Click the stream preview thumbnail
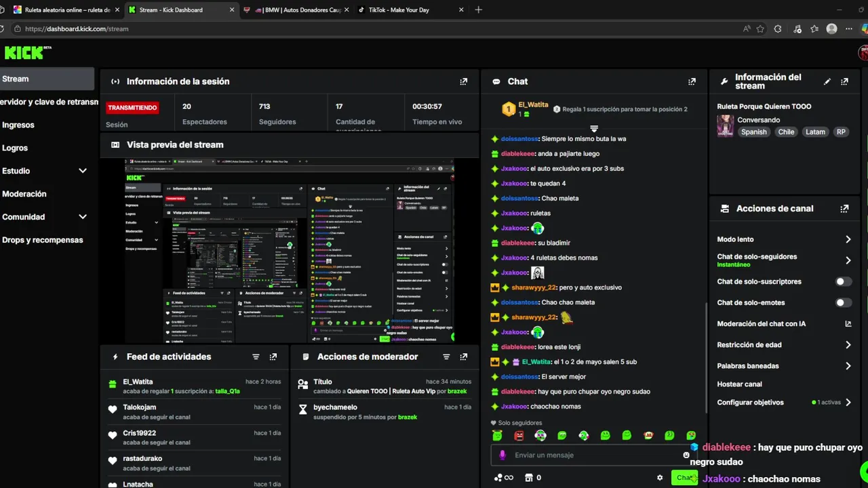The image size is (868, 488). click(290, 251)
